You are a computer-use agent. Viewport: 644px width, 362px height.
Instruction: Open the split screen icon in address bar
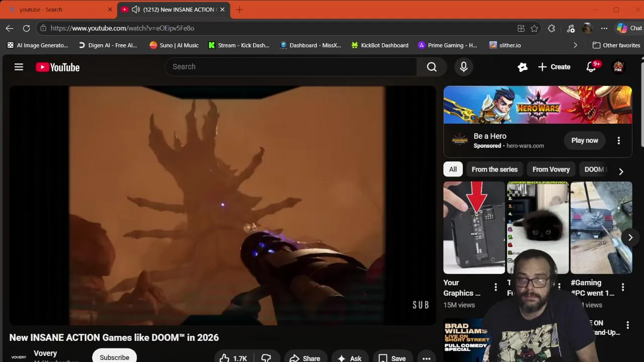[521, 28]
